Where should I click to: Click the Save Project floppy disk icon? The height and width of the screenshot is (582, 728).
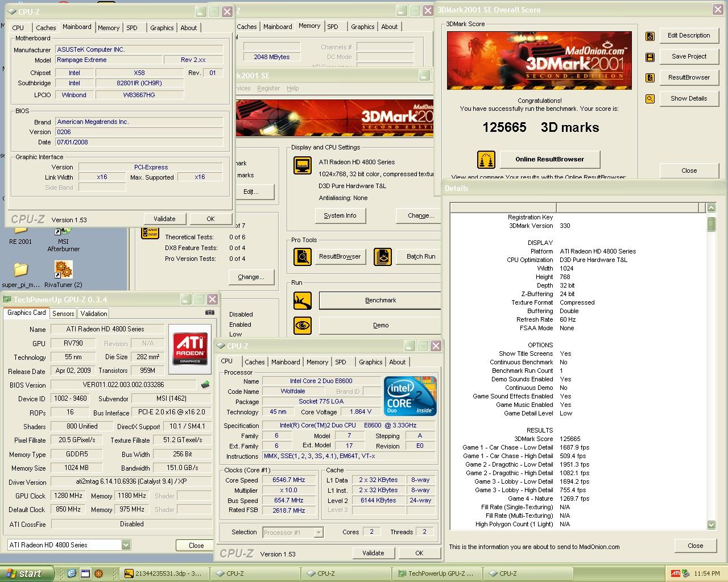pyautogui.click(x=650, y=57)
